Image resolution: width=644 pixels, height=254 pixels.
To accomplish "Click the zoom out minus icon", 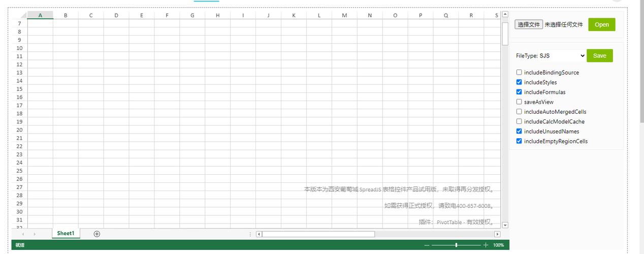I will pyautogui.click(x=427, y=245).
